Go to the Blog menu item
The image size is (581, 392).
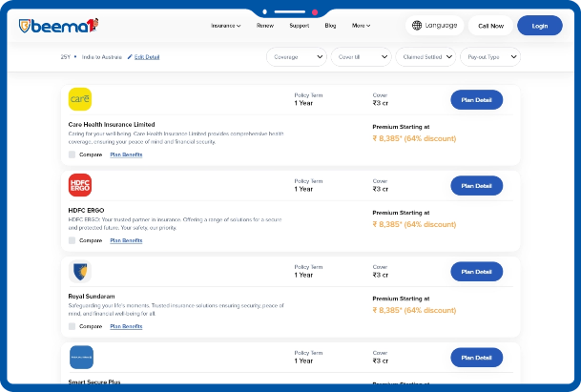[330, 26]
